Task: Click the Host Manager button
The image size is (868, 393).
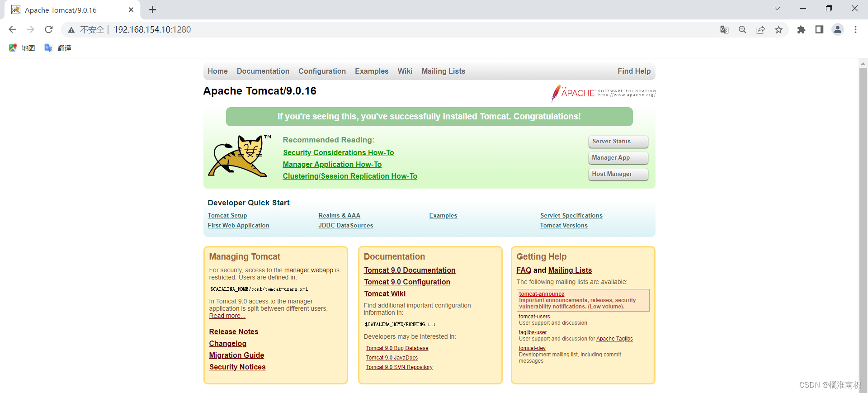Action: tap(618, 174)
